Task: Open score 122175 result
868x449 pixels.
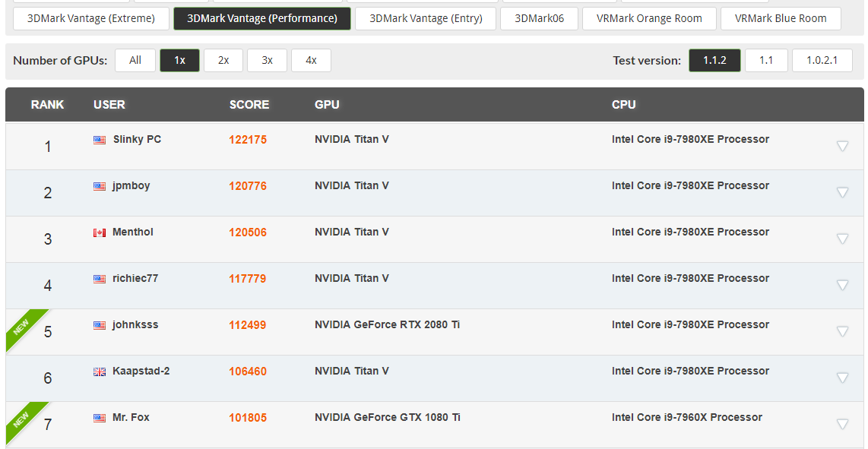Action: 248,140
